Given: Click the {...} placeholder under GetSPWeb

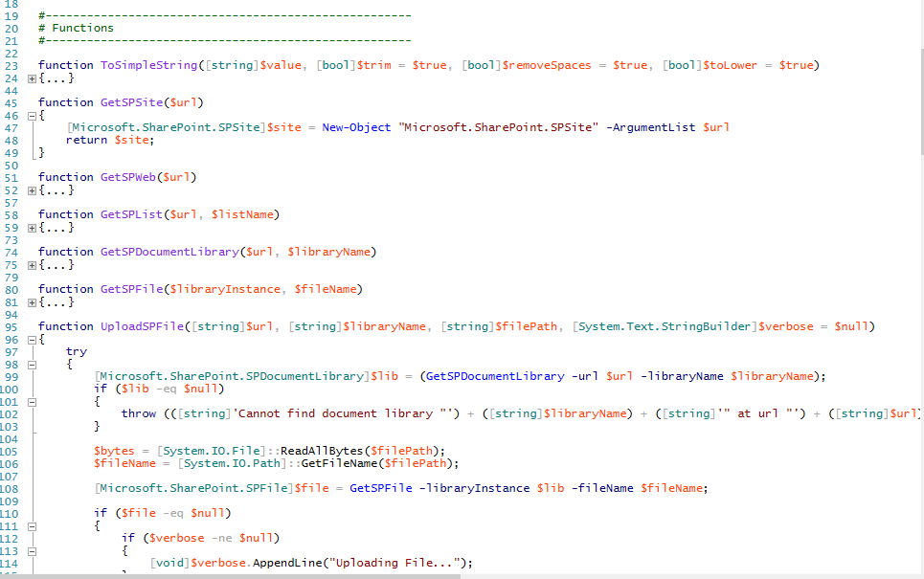Looking at the screenshot, I should point(56,190).
